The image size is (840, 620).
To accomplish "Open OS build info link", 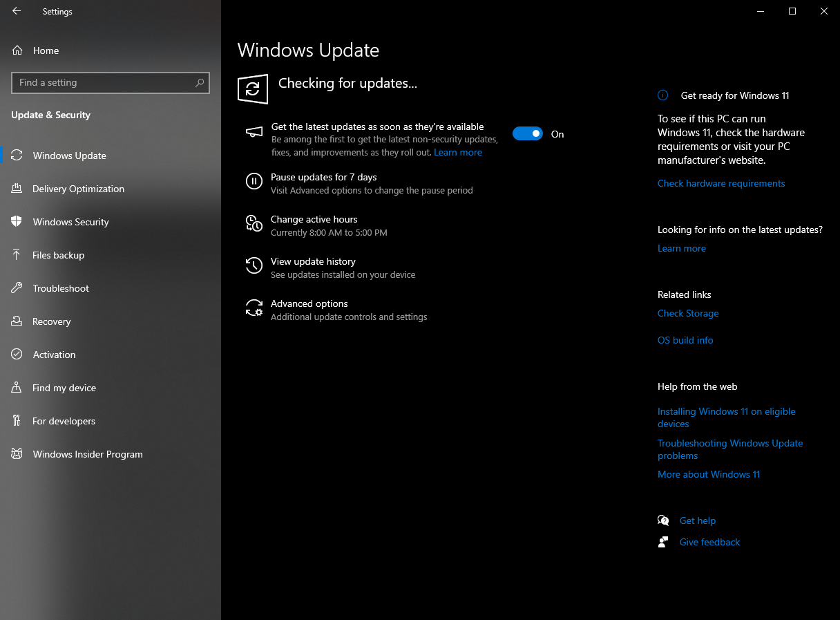I will point(685,340).
